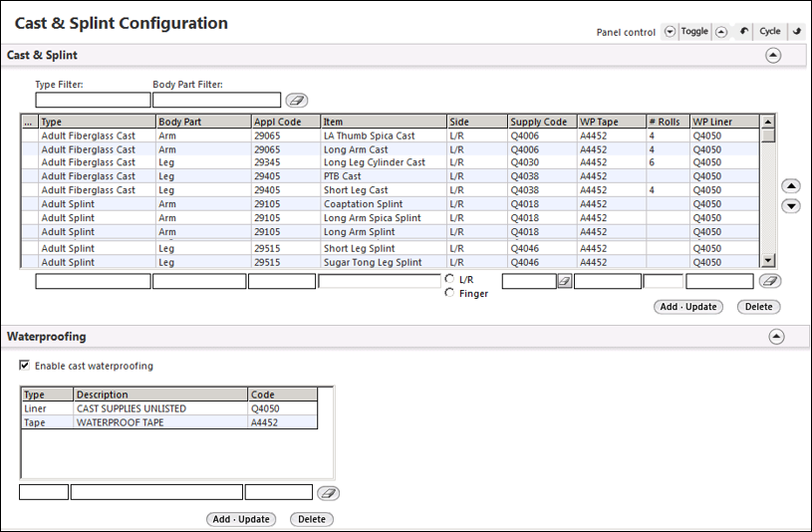Clear cast entry row with eraser beside WP Liner field
Screen dimensions: 812x532
coord(770,281)
